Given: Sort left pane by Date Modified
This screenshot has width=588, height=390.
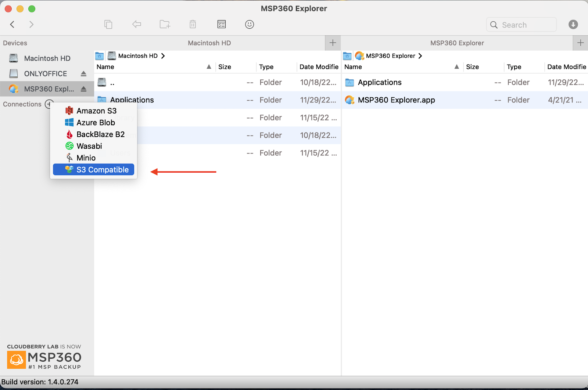Looking at the screenshot, I should tap(319, 67).
